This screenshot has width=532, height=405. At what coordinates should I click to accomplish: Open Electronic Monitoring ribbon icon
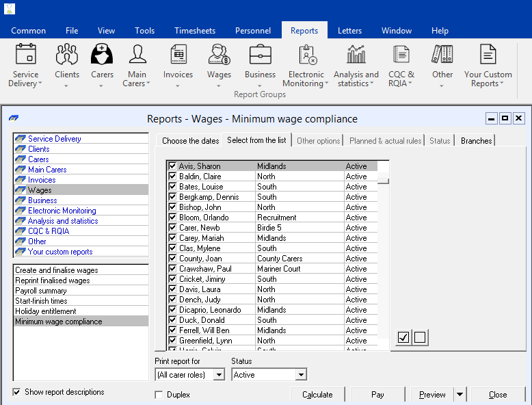(306, 55)
